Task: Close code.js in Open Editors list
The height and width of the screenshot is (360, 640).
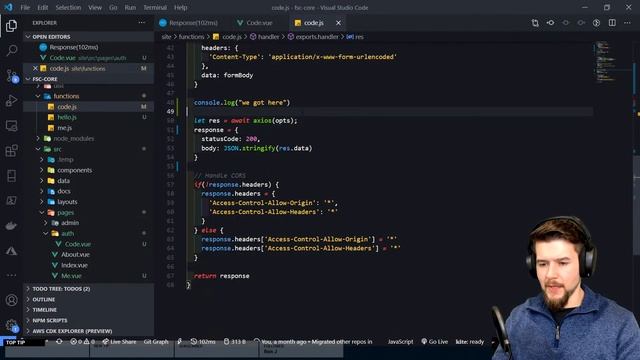Action: (35, 68)
